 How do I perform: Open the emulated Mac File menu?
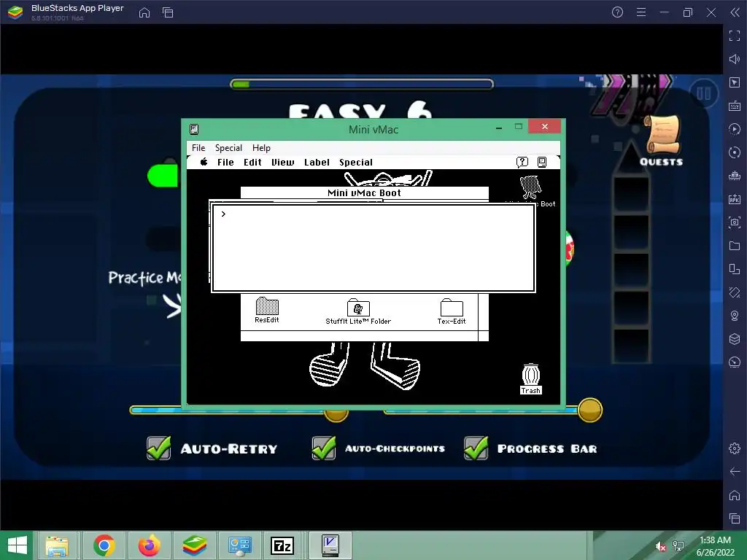225,163
